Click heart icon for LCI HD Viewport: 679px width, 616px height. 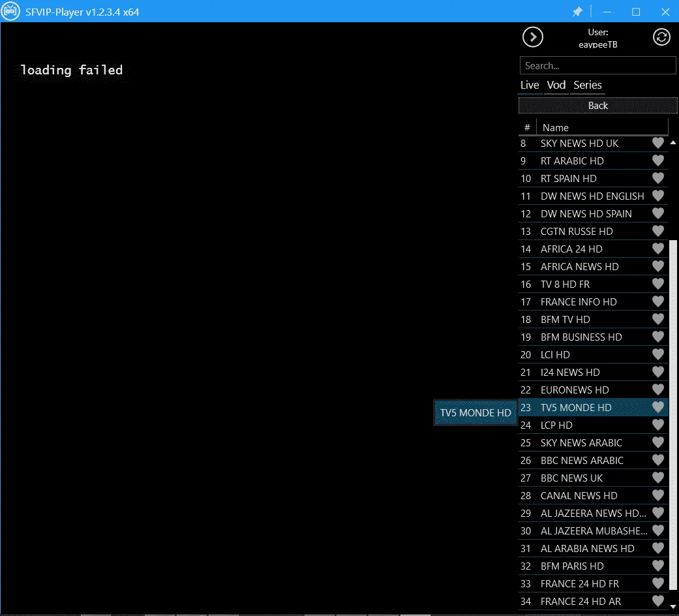pyautogui.click(x=657, y=354)
